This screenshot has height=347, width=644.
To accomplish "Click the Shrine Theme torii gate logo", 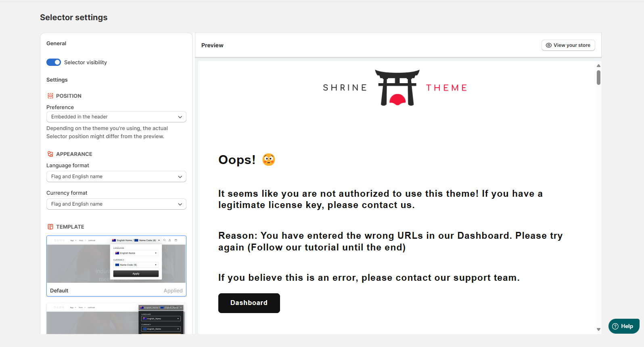I will click(x=397, y=88).
